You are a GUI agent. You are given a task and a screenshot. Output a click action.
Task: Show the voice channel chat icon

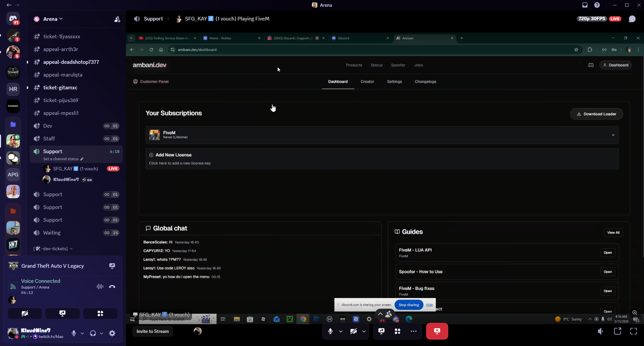click(x=632, y=19)
